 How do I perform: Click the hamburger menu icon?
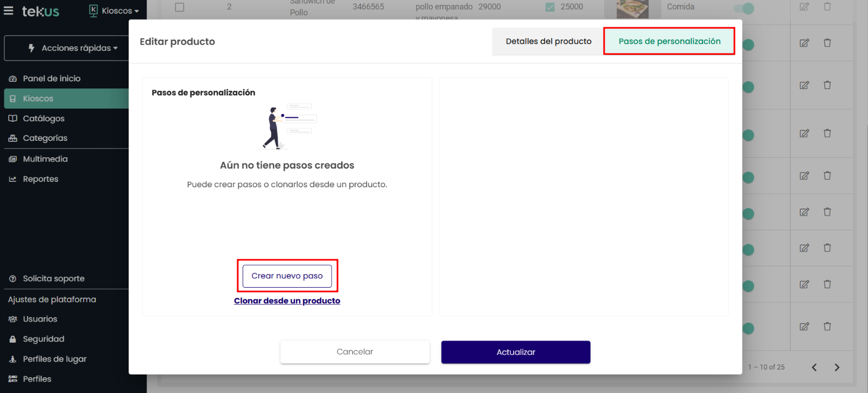click(x=8, y=10)
